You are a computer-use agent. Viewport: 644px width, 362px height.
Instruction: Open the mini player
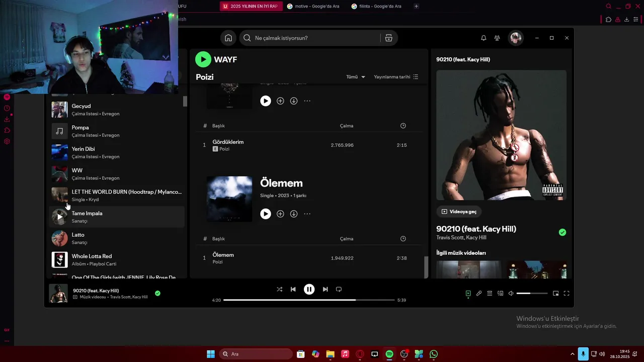556,293
